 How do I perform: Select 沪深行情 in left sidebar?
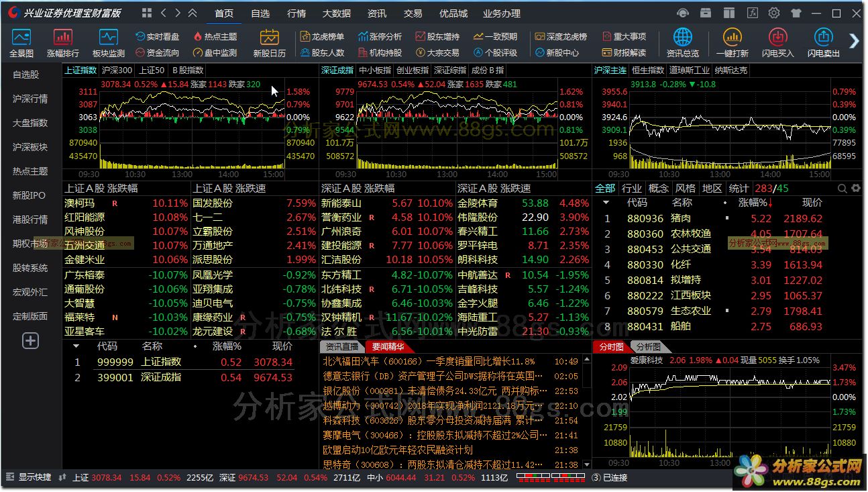coord(30,99)
